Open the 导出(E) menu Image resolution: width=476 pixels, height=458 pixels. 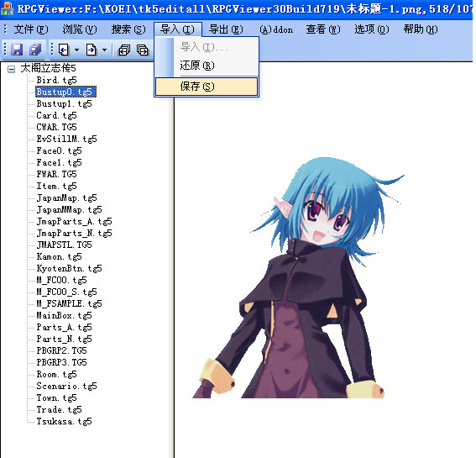[x=226, y=29]
